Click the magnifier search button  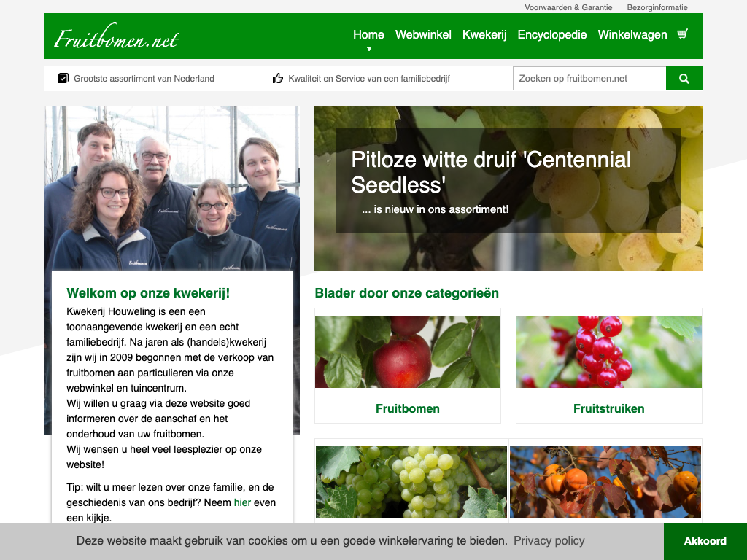click(684, 79)
